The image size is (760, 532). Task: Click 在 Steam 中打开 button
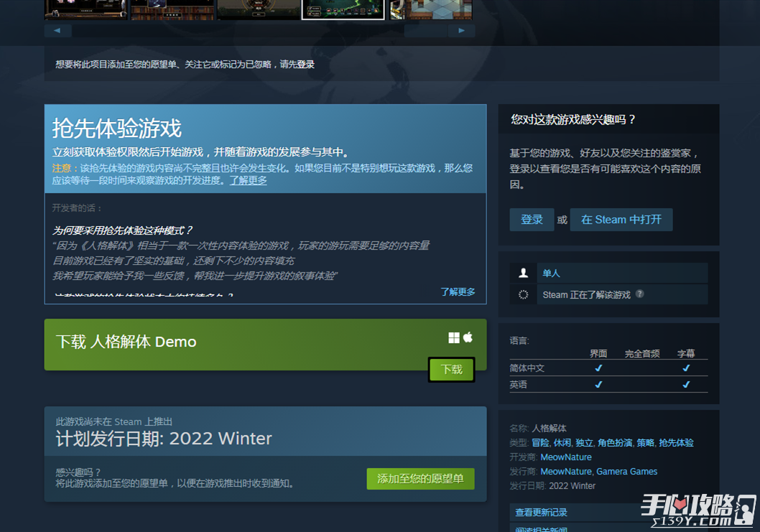pos(621,220)
